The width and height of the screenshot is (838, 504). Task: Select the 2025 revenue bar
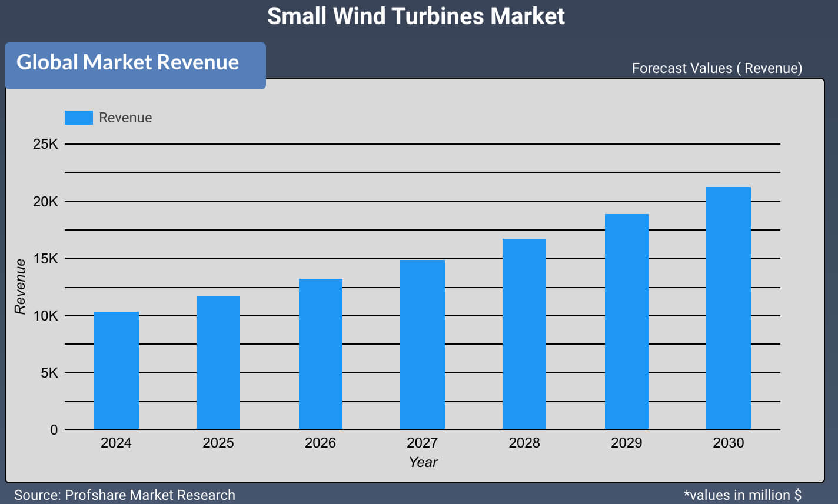218,363
